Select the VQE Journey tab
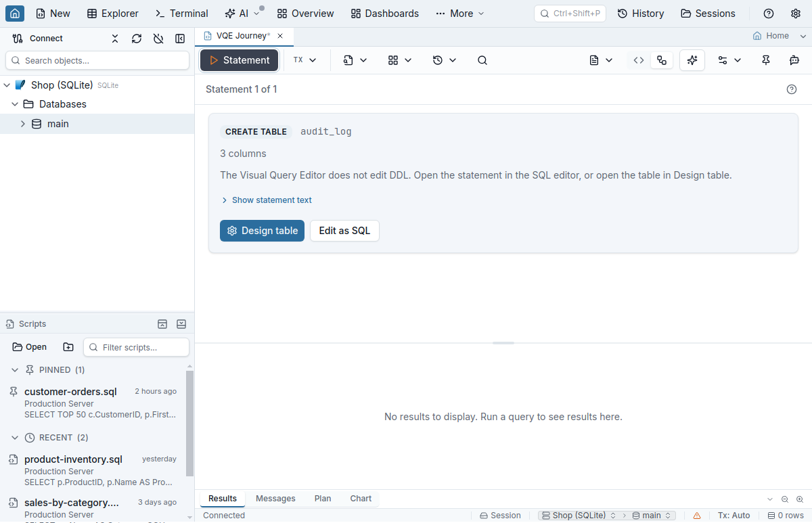 244,36
